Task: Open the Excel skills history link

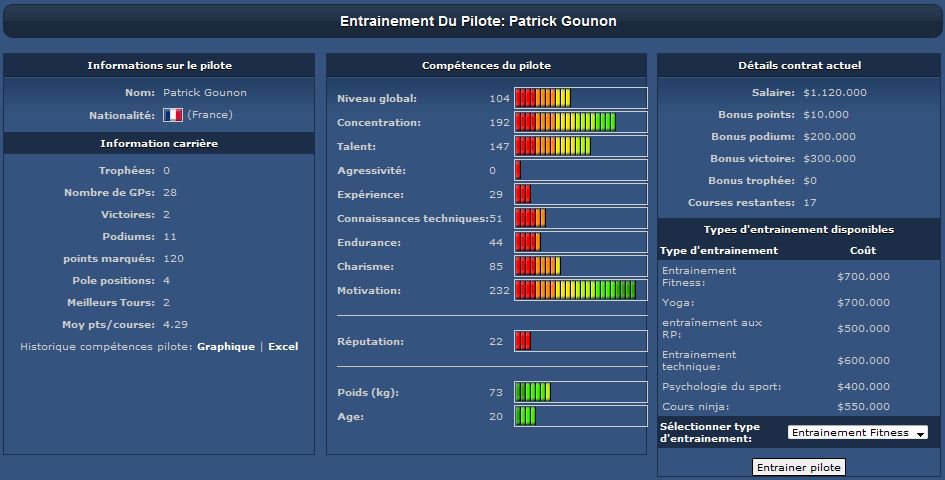Action: [283, 346]
